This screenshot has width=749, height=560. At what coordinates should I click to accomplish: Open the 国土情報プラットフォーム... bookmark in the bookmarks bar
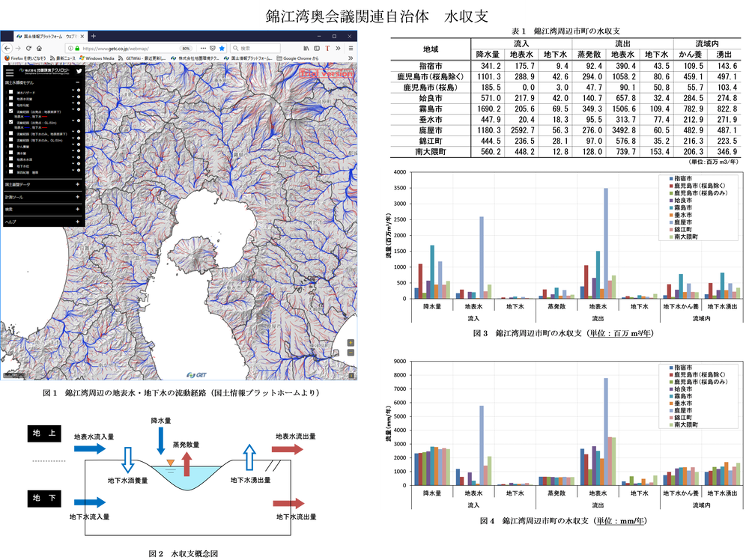[248, 58]
